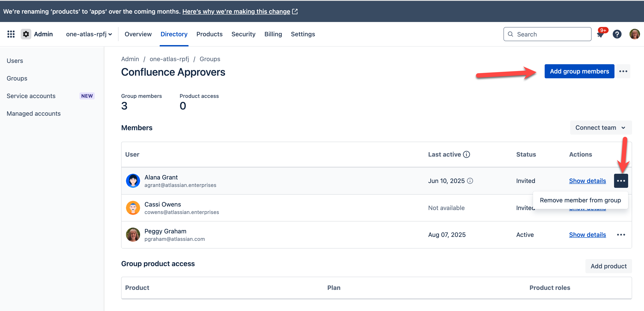This screenshot has width=644, height=311.
Task: Click Peggy Graham's avatar
Action: pos(133,235)
